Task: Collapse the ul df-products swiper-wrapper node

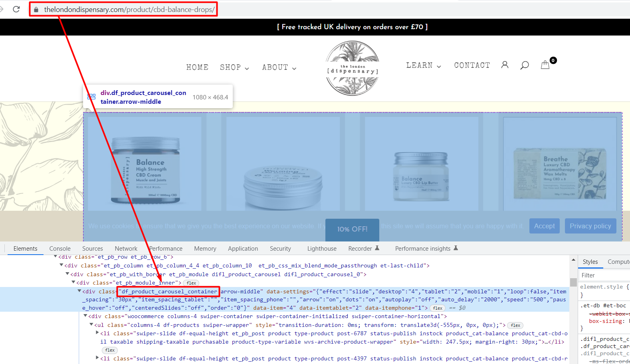Action: [x=91, y=324]
